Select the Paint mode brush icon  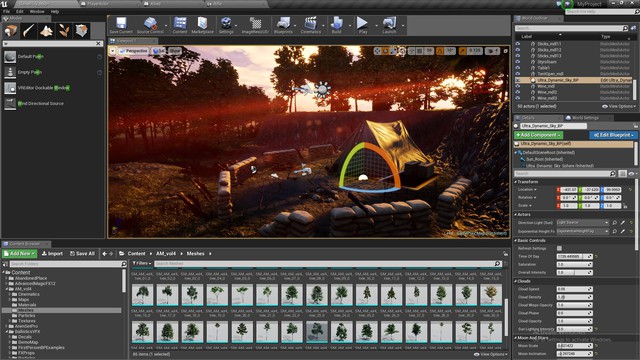pos(29,31)
